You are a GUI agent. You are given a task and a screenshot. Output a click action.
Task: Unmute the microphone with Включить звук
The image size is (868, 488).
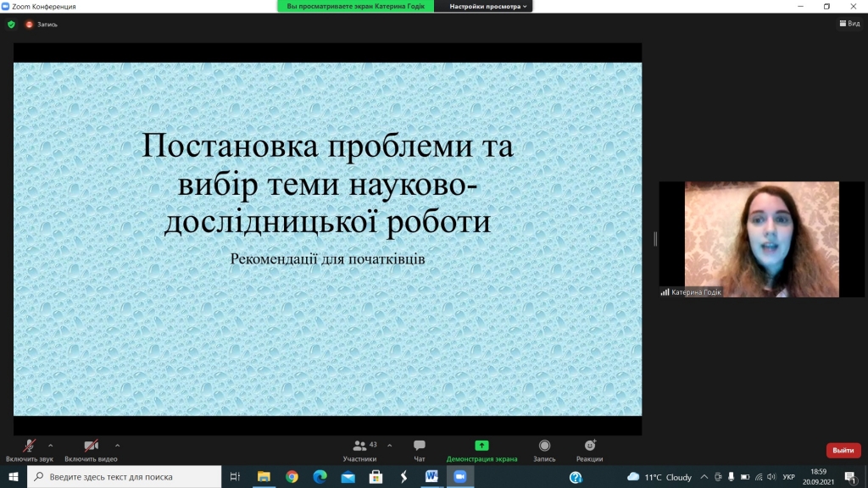coord(29,446)
